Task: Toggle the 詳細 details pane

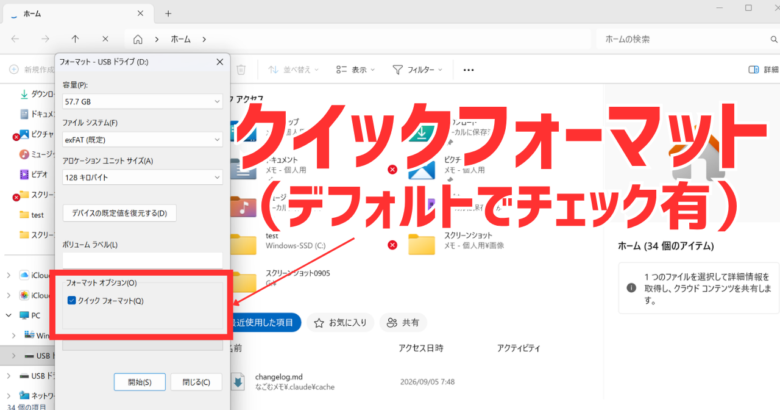Action: (764, 70)
